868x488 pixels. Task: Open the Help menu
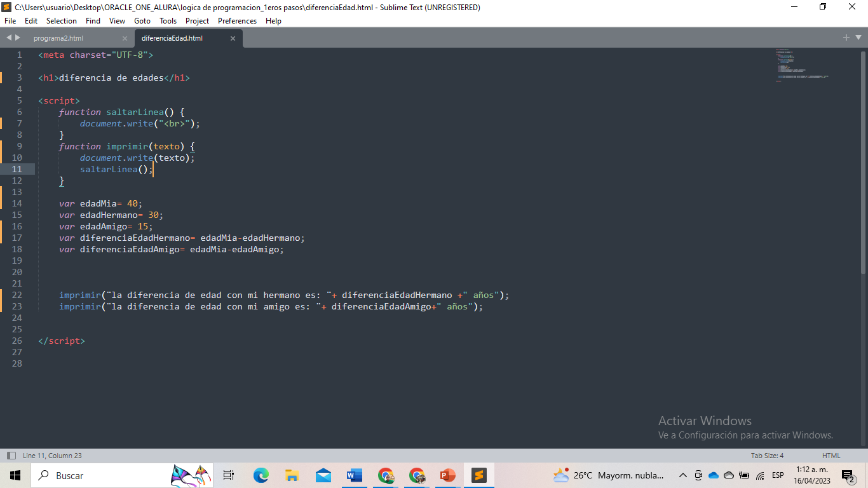pos(273,21)
